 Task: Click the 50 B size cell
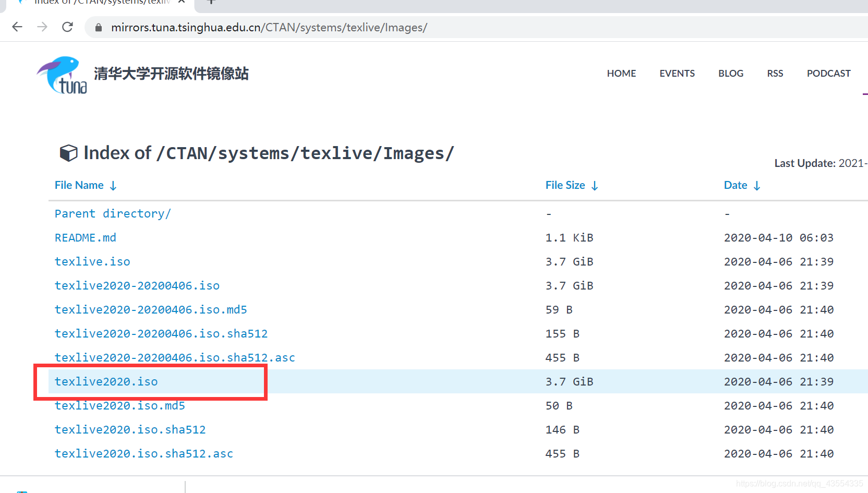(x=559, y=406)
